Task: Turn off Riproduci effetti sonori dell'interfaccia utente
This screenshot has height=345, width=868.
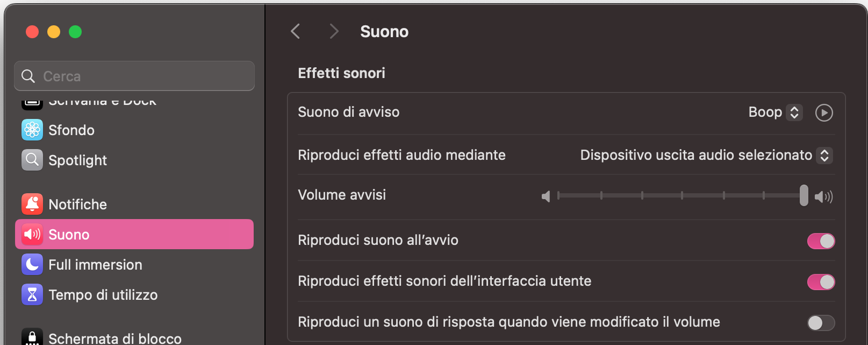Action: (x=821, y=281)
